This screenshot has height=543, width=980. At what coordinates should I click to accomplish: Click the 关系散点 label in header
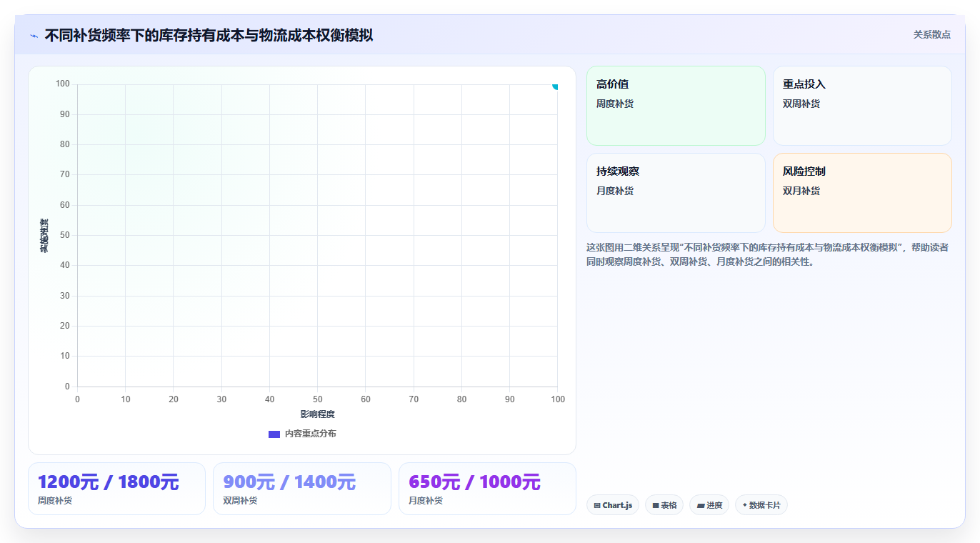(x=932, y=34)
